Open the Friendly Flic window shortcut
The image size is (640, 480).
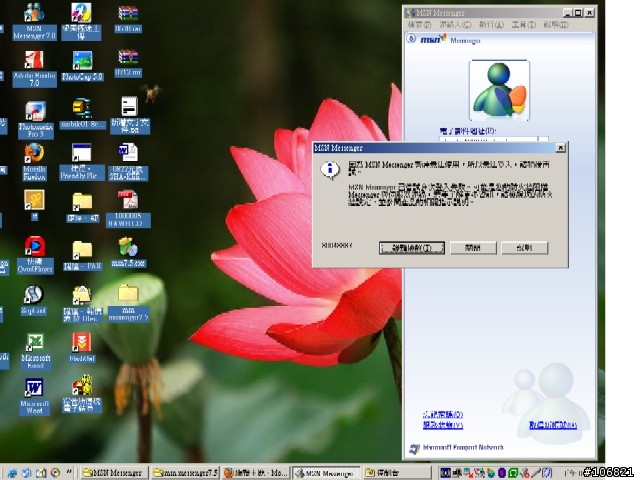coord(82,161)
